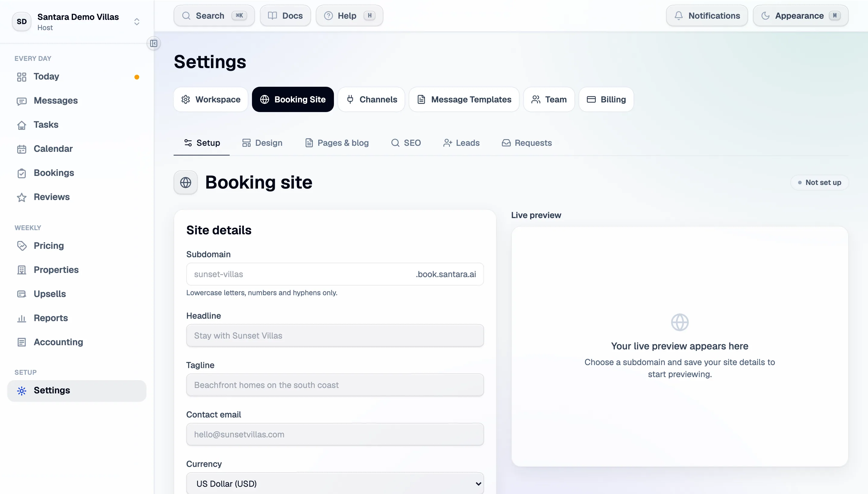Focus the Subdomain input field
868x494 pixels.
pos(335,274)
